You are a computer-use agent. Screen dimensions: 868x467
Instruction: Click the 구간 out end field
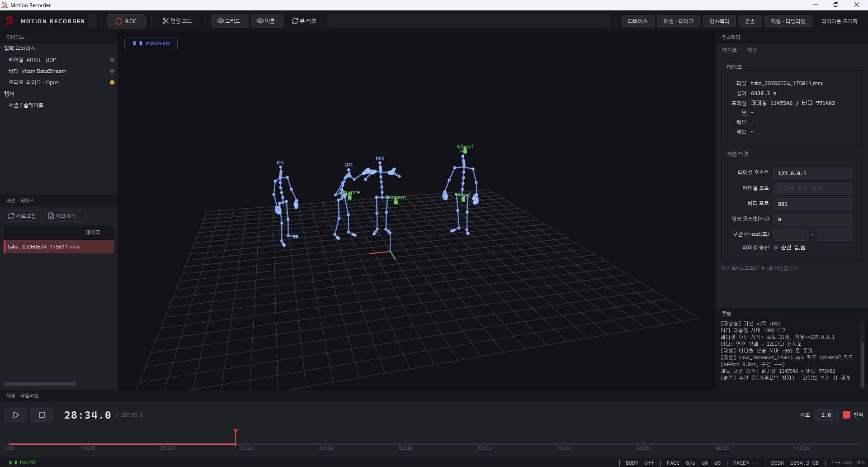point(835,234)
